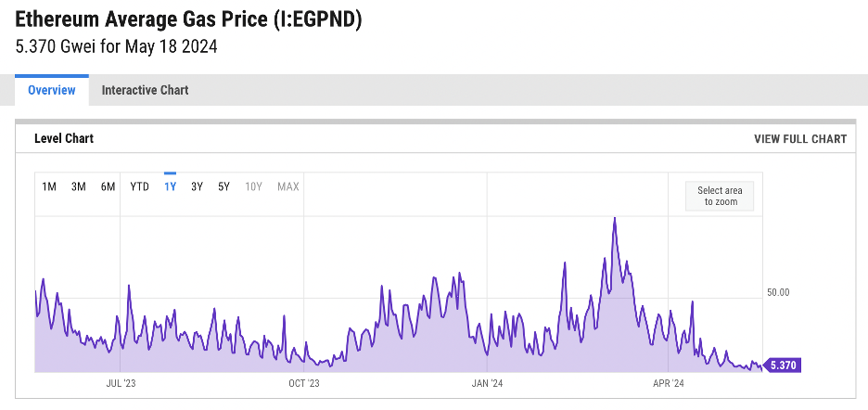The image size is (868, 410).
Task: Select the 1M time range
Action: (x=49, y=186)
